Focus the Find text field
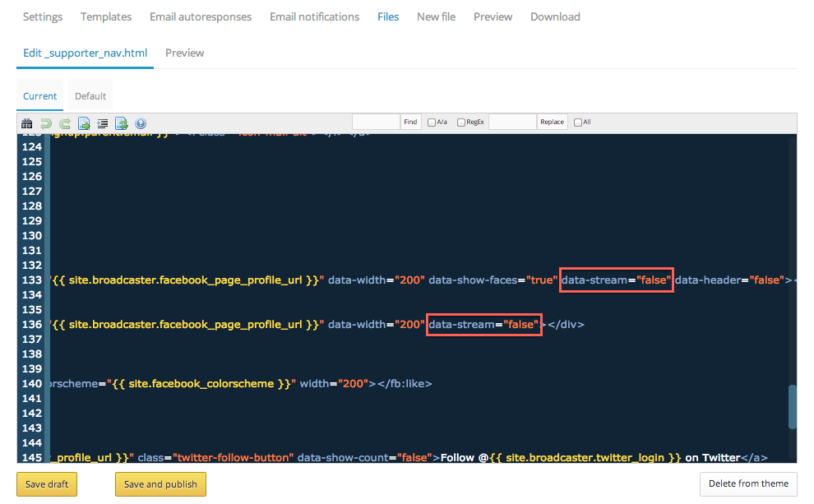This screenshot has height=504, width=814. click(377, 122)
